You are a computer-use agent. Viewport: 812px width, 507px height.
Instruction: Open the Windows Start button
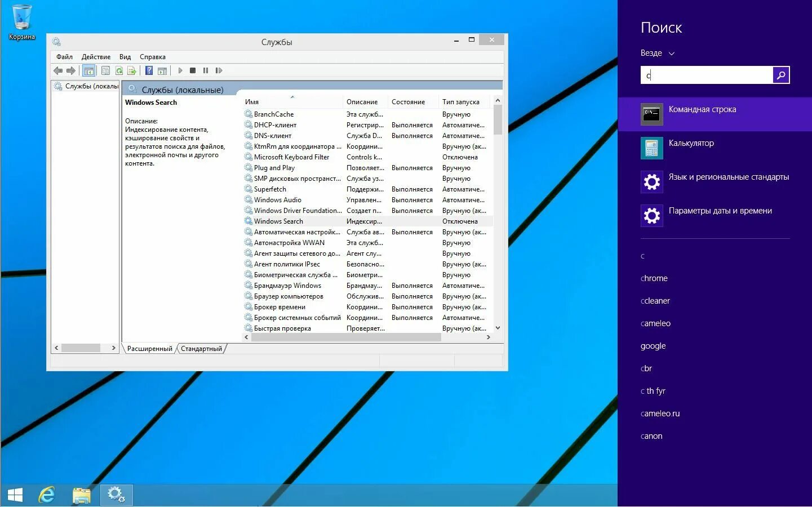pyautogui.click(x=15, y=495)
